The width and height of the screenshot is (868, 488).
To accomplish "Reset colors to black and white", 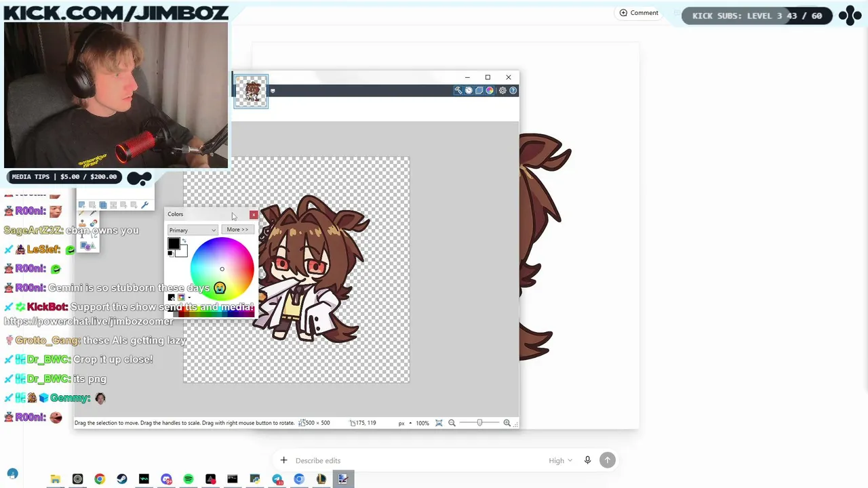I will [170, 254].
